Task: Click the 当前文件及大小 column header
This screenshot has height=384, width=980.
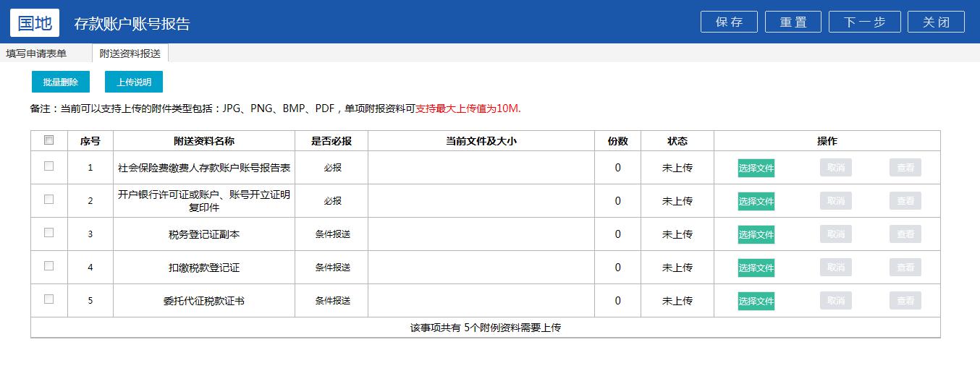Action: [481, 141]
